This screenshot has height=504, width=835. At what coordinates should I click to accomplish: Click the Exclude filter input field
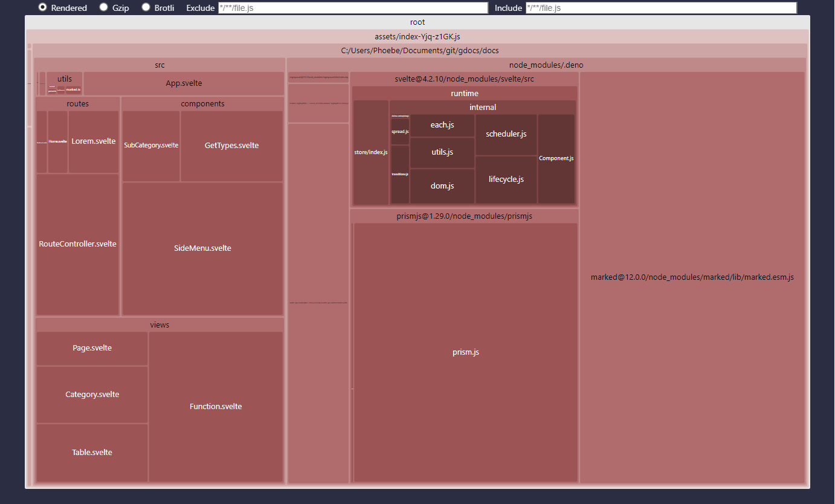(353, 8)
